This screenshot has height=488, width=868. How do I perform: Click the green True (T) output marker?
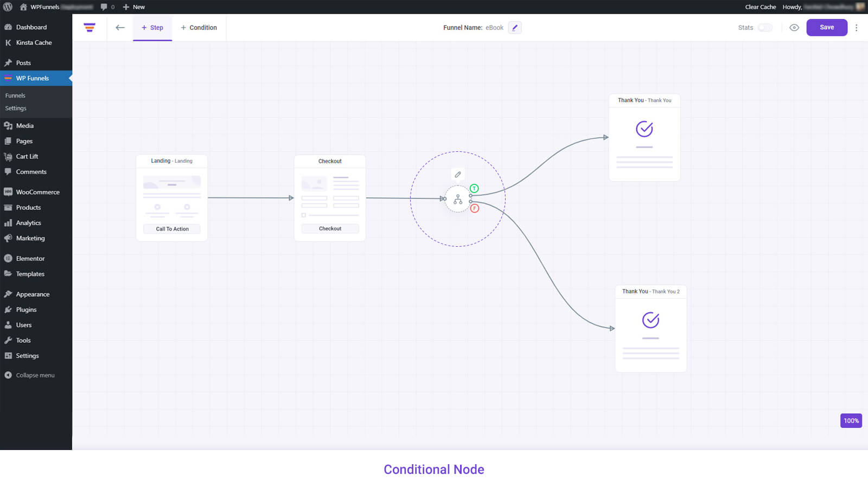(x=474, y=189)
